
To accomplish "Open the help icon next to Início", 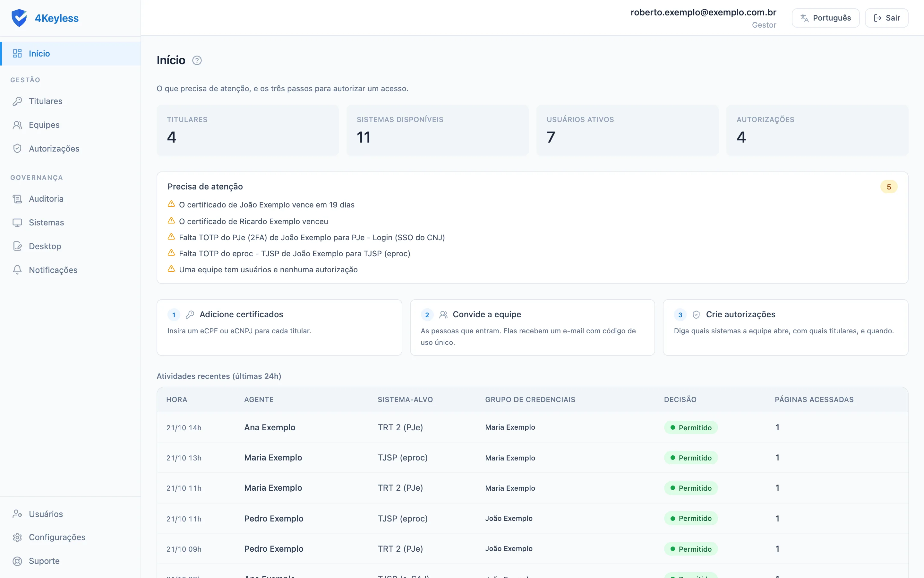I will click(x=197, y=60).
